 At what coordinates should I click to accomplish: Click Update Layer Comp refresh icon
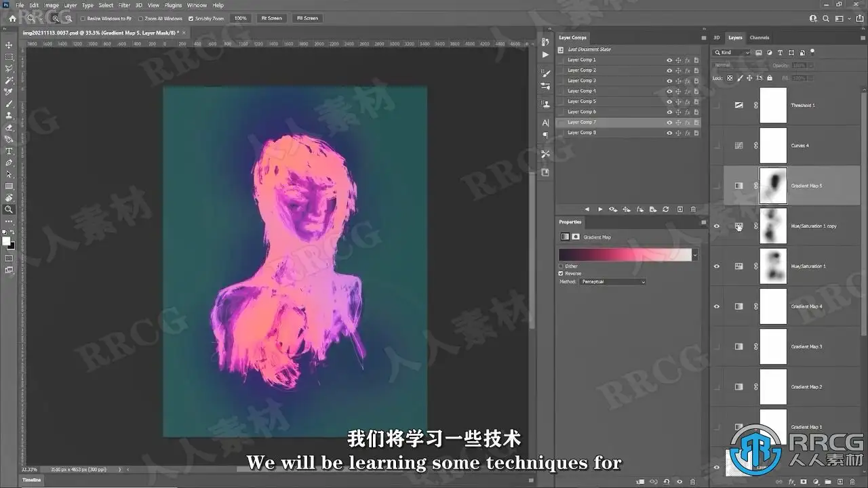pos(666,209)
